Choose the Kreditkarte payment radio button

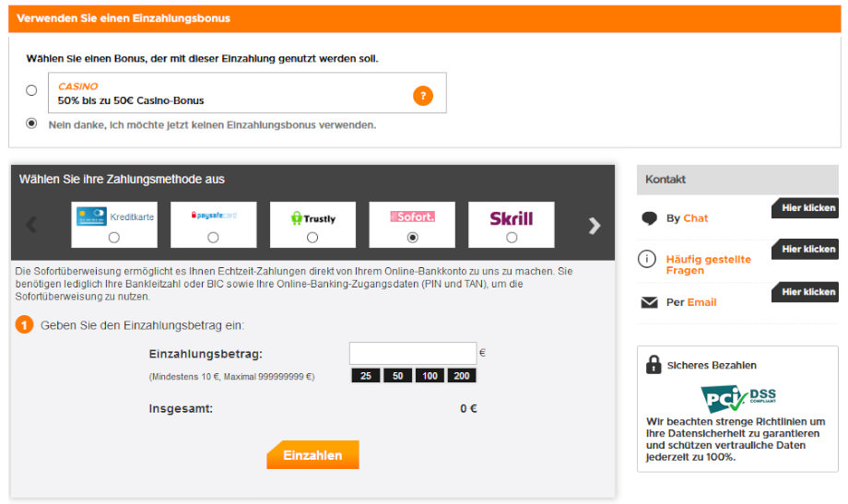[113, 238]
